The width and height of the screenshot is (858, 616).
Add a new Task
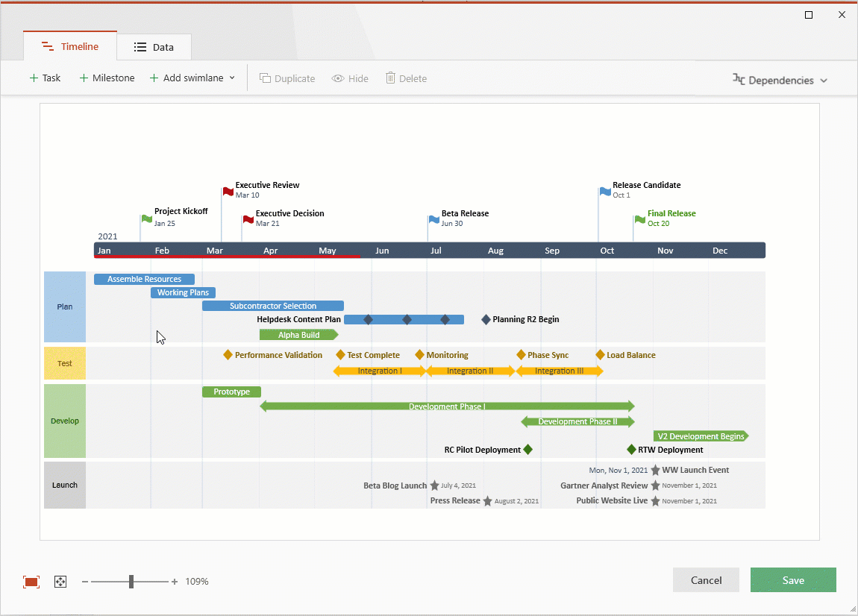pyautogui.click(x=45, y=78)
